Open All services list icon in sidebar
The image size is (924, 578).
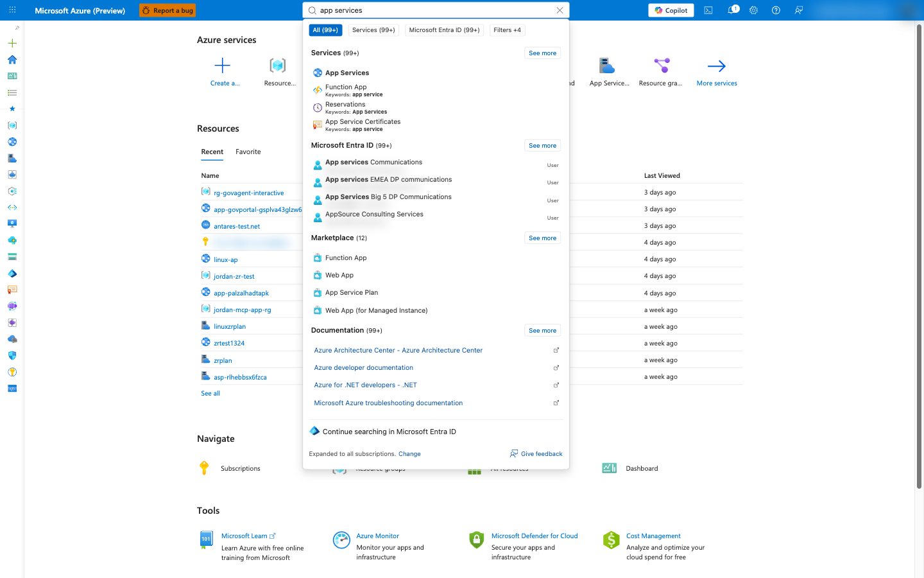click(12, 92)
